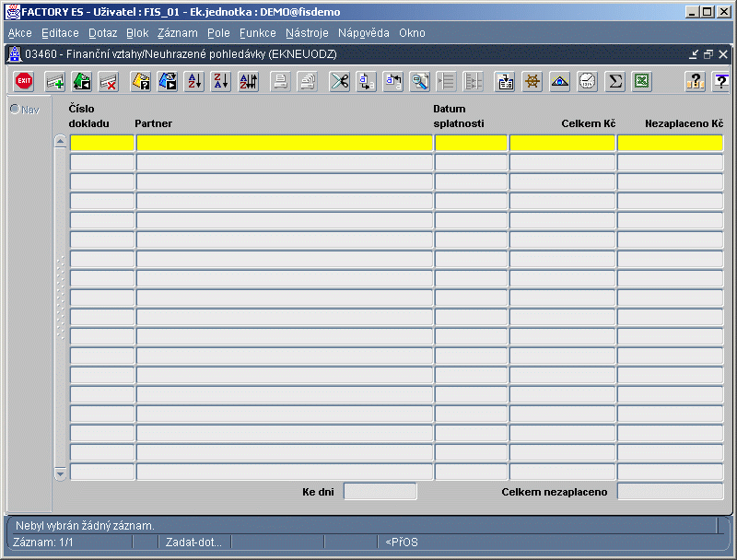
Task: Click the execute query play icon
Action: (x=168, y=81)
